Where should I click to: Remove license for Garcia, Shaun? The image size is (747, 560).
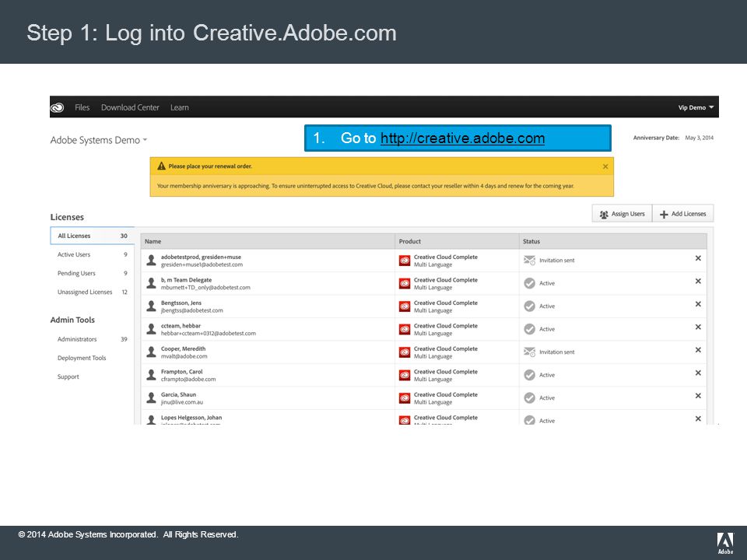tap(698, 395)
